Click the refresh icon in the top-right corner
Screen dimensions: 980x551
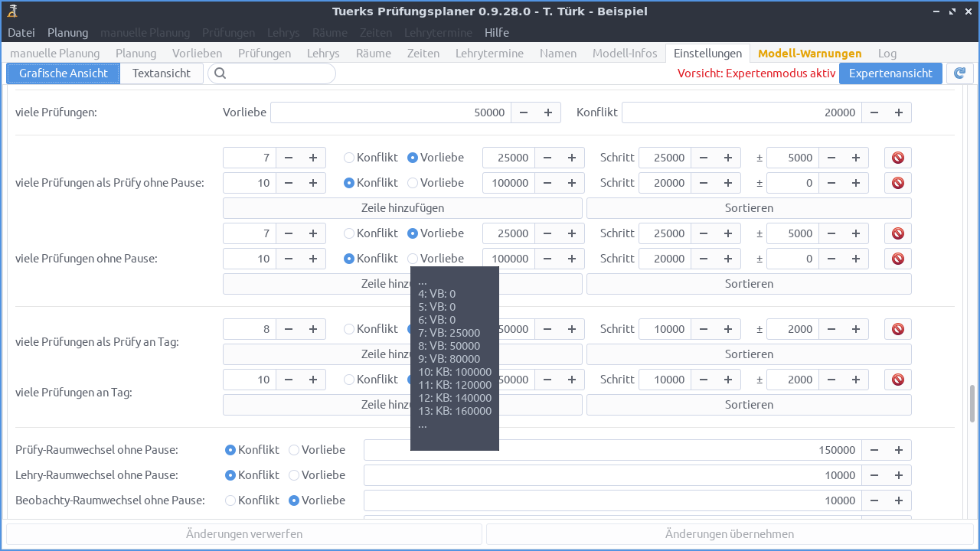(959, 73)
